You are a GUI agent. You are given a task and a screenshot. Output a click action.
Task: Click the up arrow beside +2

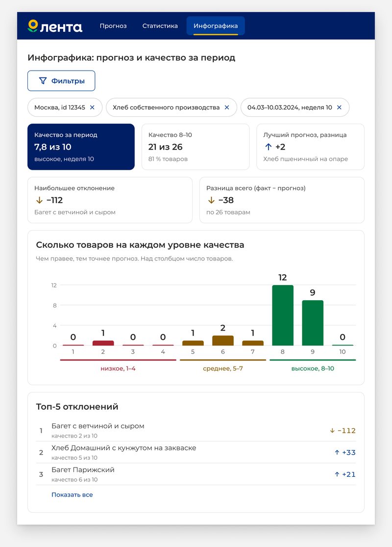tap(268, 147)
